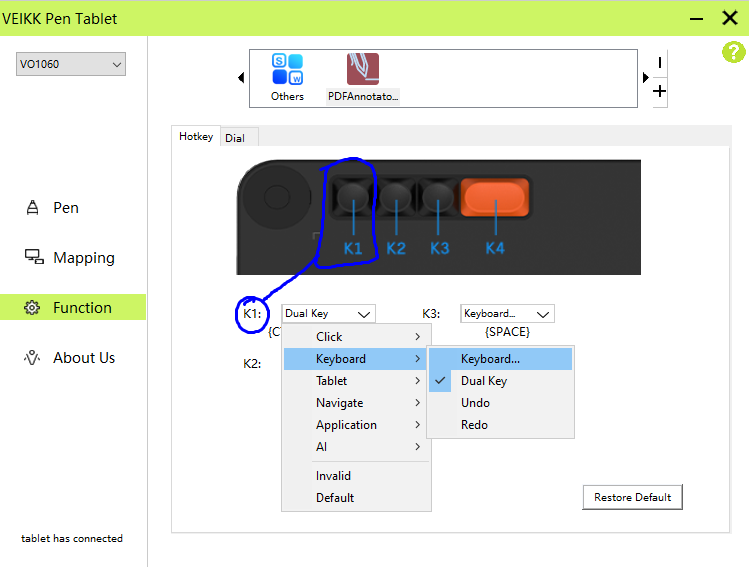Expand the Tablet submenu
The width and height of the screenshot is (749, 567).
[356, 381]
